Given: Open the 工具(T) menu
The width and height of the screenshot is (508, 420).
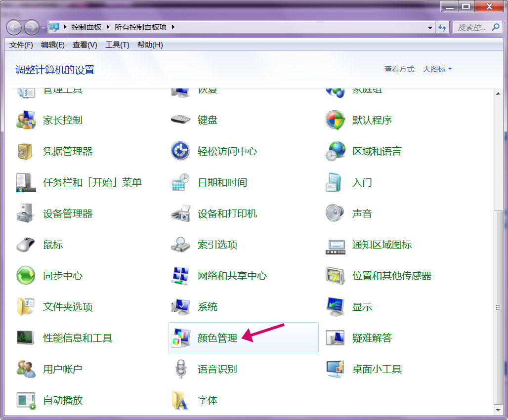Looking at the screenshot, I should point(117,45).
